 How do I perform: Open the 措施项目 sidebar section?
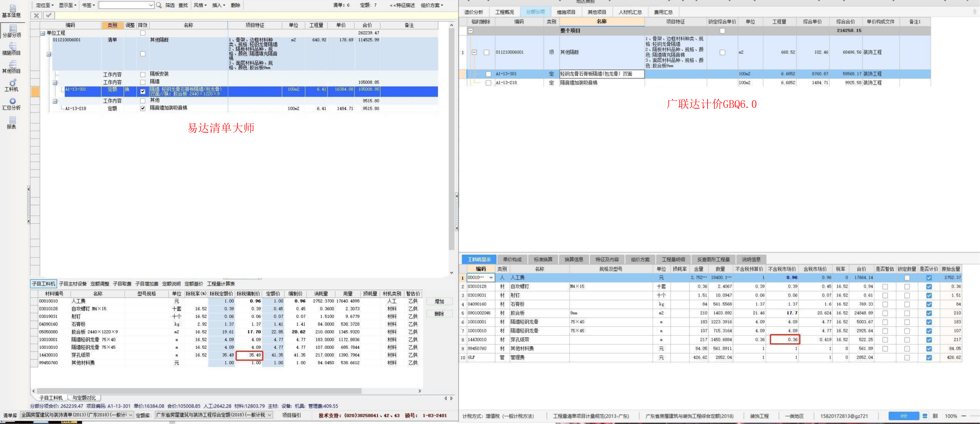[x=11, y=49]
